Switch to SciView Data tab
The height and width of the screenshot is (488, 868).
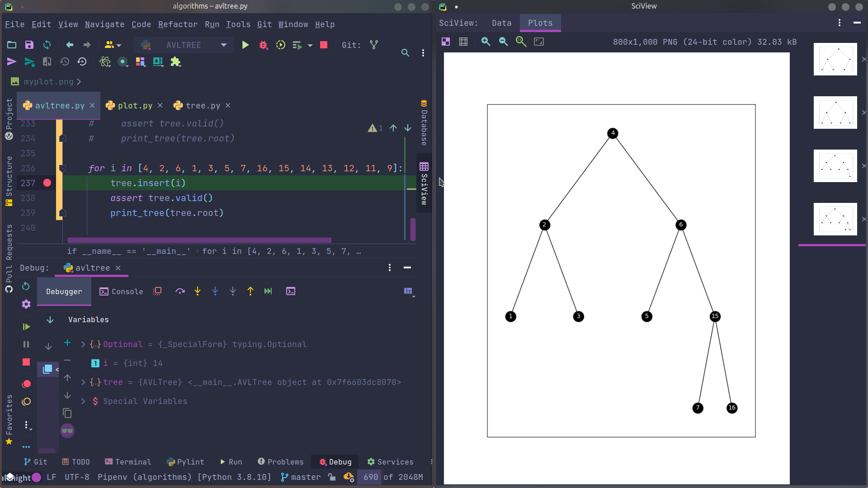(501, 23)
